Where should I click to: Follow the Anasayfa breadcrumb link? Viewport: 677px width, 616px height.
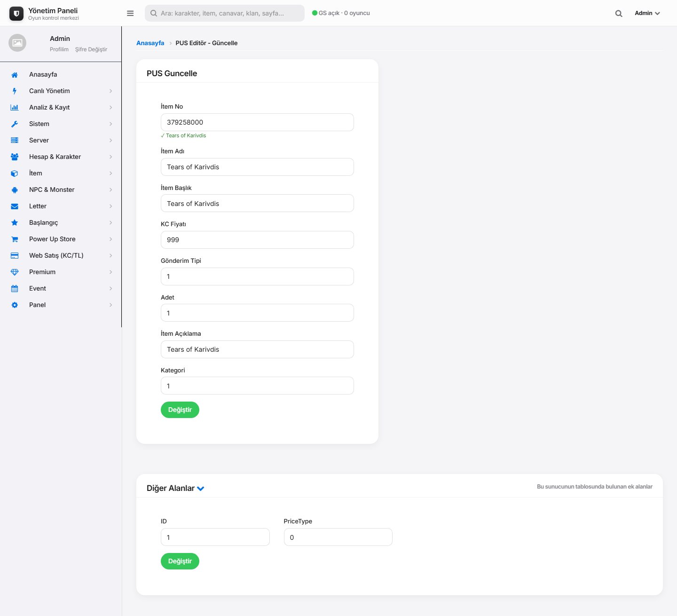click(x=150, y=43)
